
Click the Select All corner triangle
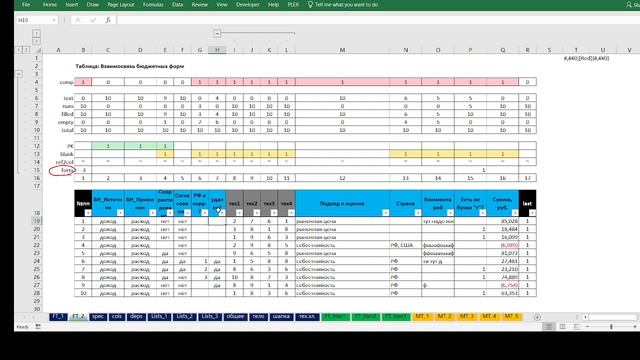[38, 50]
